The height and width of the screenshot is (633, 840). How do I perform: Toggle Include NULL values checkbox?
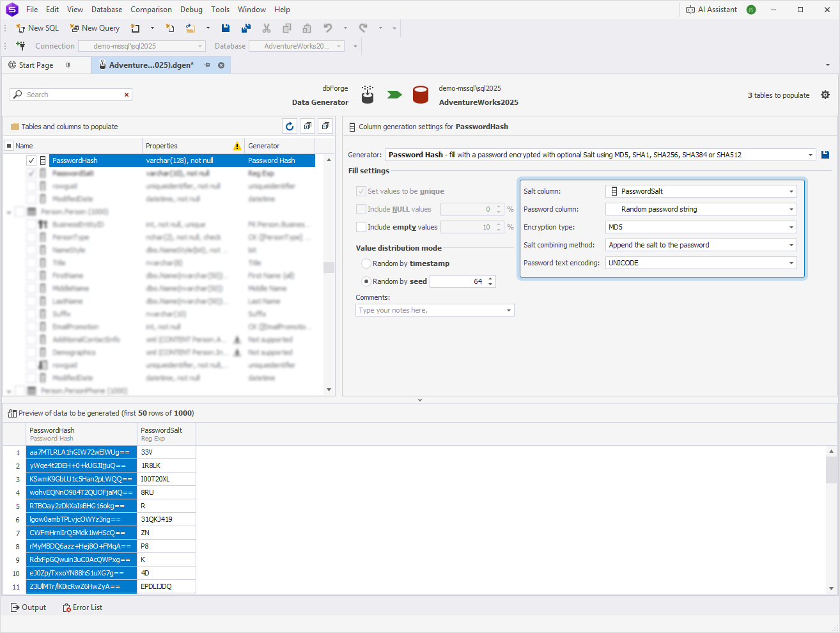[x=361, y=209]
